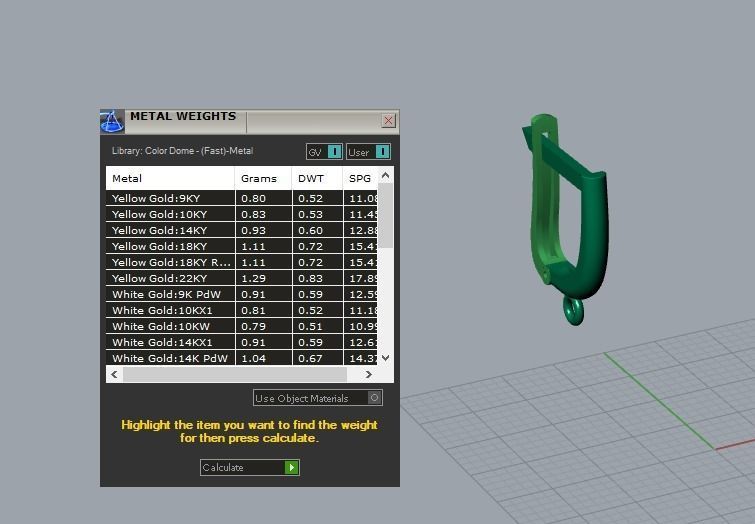
Task: Select the Yellow Gold:10KY row
Action: [242, 214]
